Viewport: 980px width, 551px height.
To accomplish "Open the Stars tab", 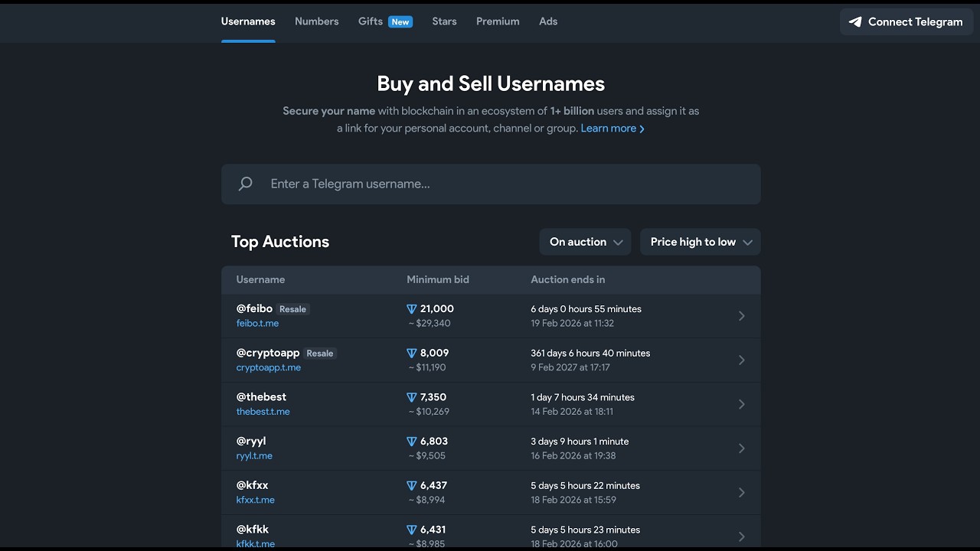I will (444, 21).
